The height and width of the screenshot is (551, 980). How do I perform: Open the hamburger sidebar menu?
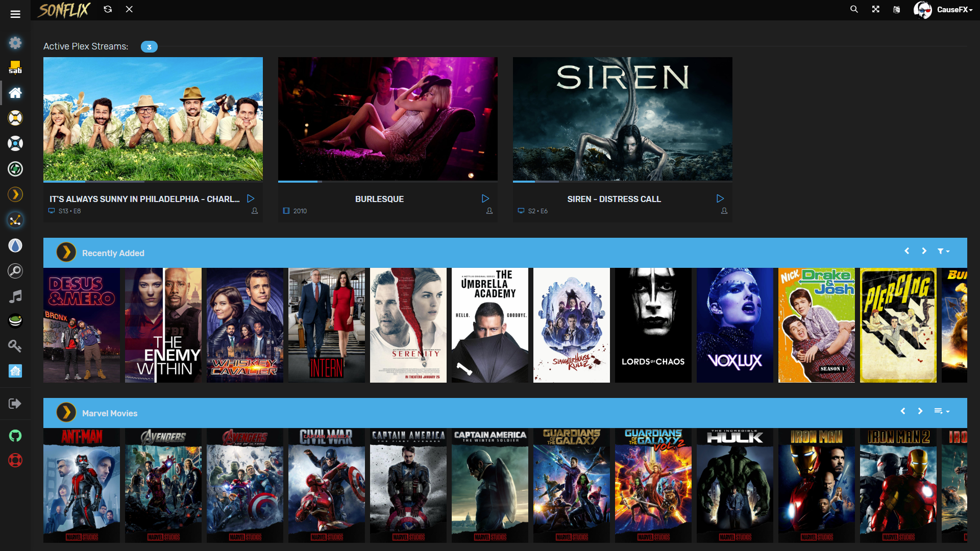pyautogui.click(x=15, y=14)
